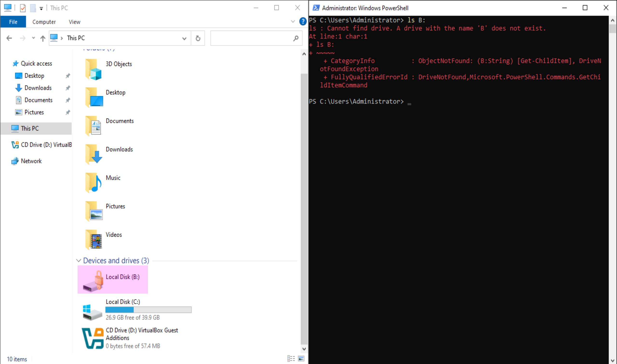Click PowerShell scrollbar up arrow
The height and width of the screenshot is (364, 617).
pos(613,20)
